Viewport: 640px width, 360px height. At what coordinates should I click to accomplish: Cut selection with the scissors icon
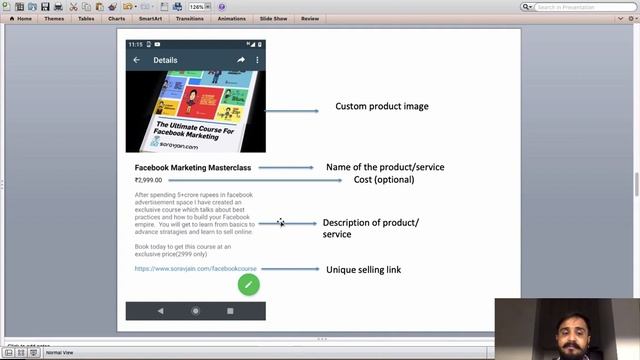coord(73,7)
